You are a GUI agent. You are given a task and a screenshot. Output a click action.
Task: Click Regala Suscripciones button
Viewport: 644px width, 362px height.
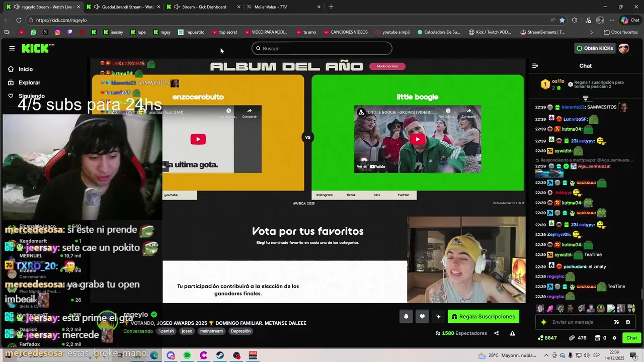tap(484, 316)
